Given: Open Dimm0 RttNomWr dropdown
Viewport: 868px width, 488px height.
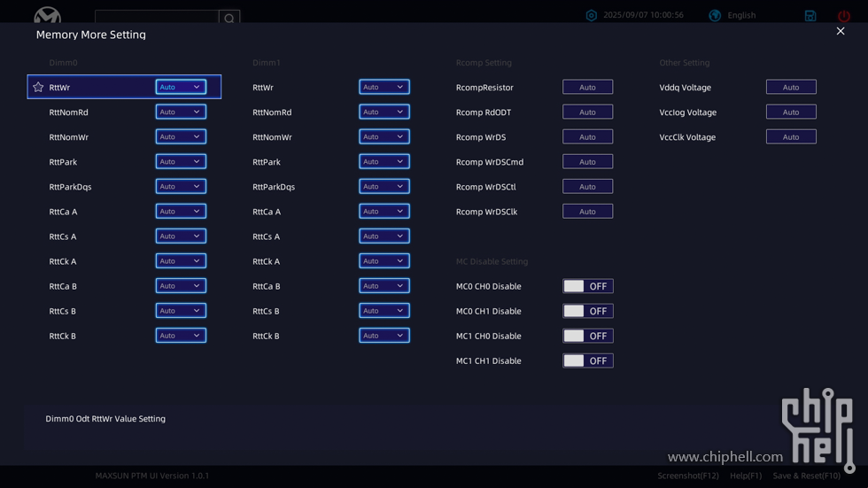Looking at the screenshot, I should [181, 136].
